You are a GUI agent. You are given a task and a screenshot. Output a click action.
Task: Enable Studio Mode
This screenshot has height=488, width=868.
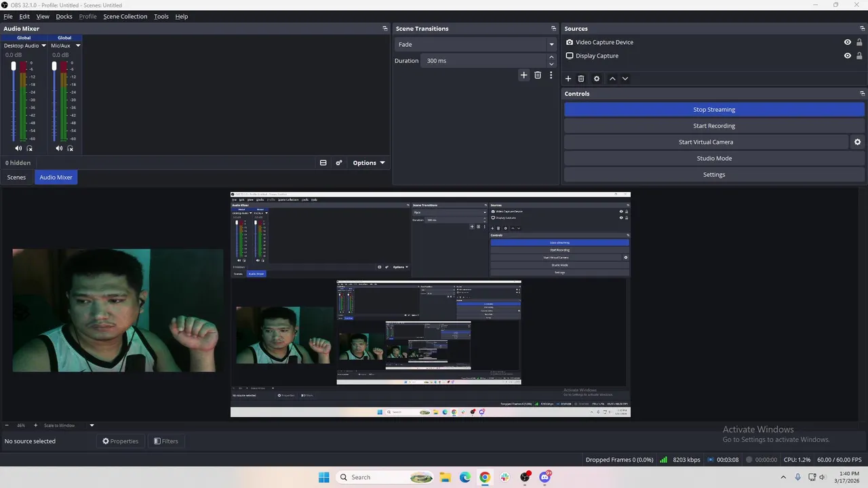coord(714,159)
